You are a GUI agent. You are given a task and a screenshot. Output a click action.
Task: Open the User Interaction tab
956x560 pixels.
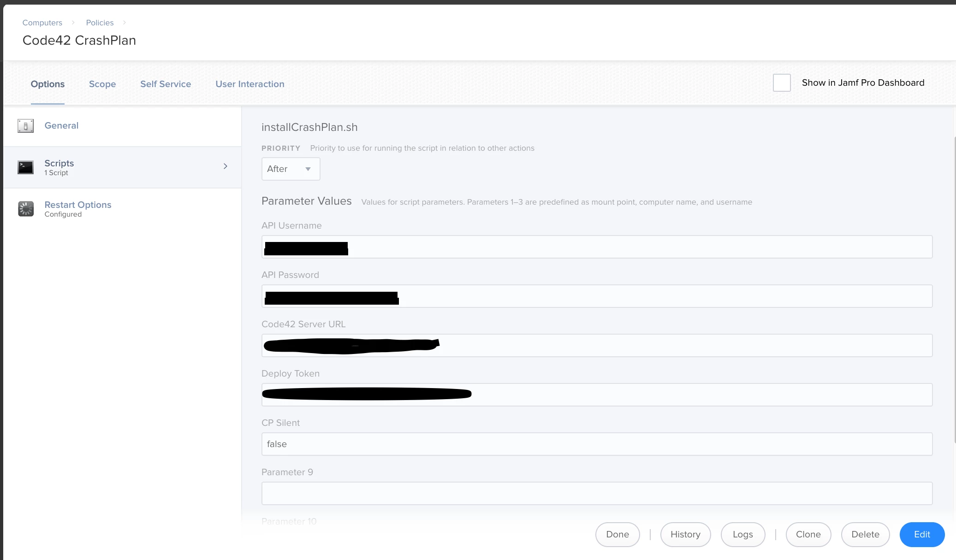[250, 84]
